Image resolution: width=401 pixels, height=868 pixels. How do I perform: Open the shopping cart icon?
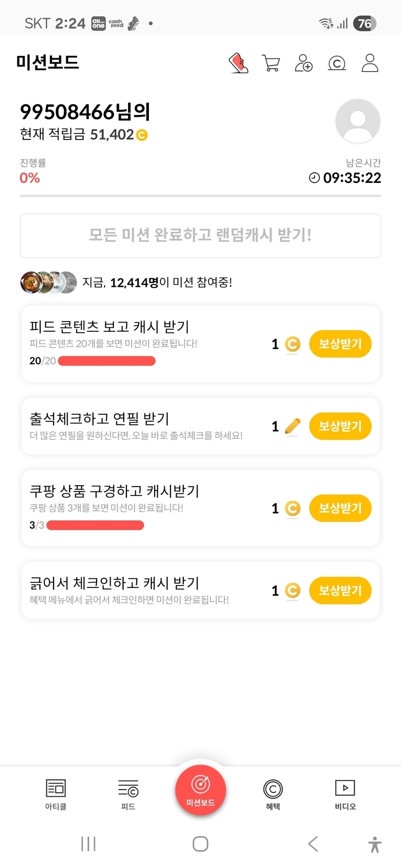point(271,63)
